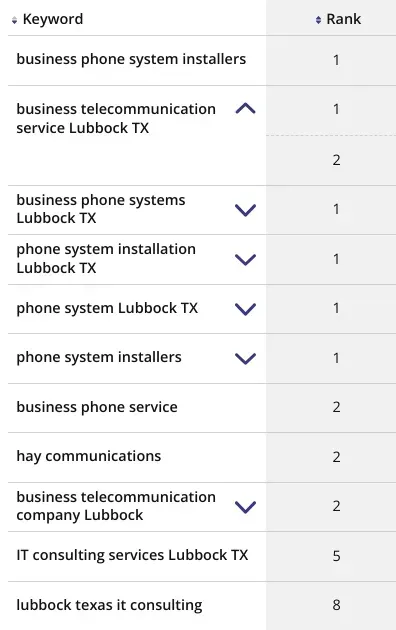Select lubbock texas it consulting keyword
Screen dimensions: 396x630
tap(109, 605)
